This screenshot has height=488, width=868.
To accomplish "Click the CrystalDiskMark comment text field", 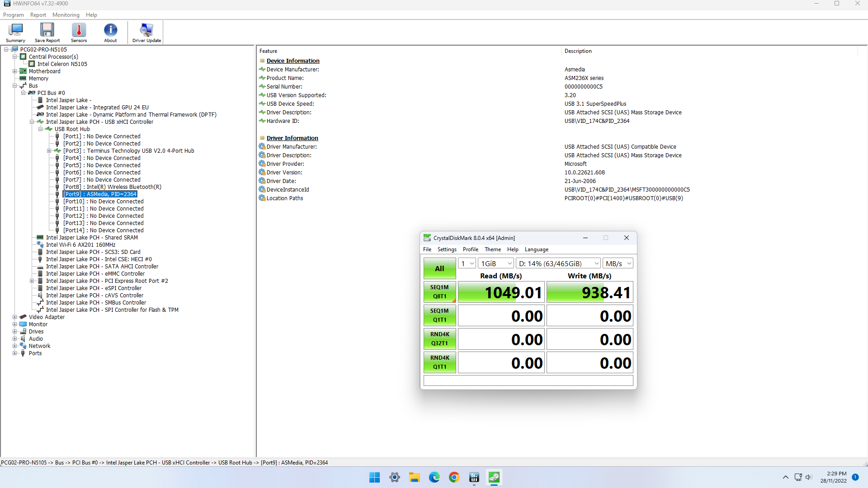I will (528, 380).
